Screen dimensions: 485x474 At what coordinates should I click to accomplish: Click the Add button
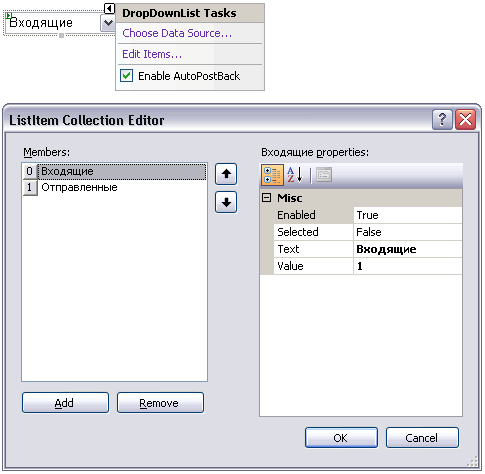click(x=65, y=403)
